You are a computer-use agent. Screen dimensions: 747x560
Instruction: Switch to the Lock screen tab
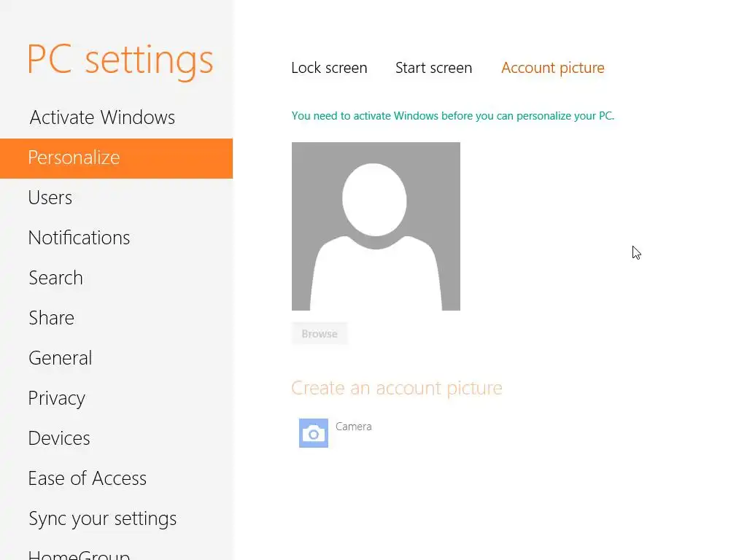[329, 68]
